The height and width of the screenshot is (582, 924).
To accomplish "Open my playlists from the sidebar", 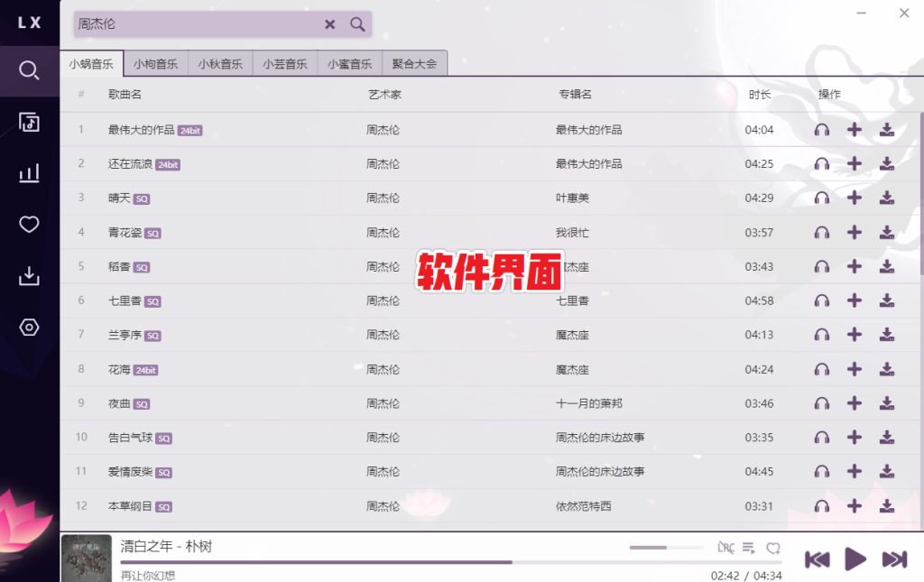I will 28,121.
